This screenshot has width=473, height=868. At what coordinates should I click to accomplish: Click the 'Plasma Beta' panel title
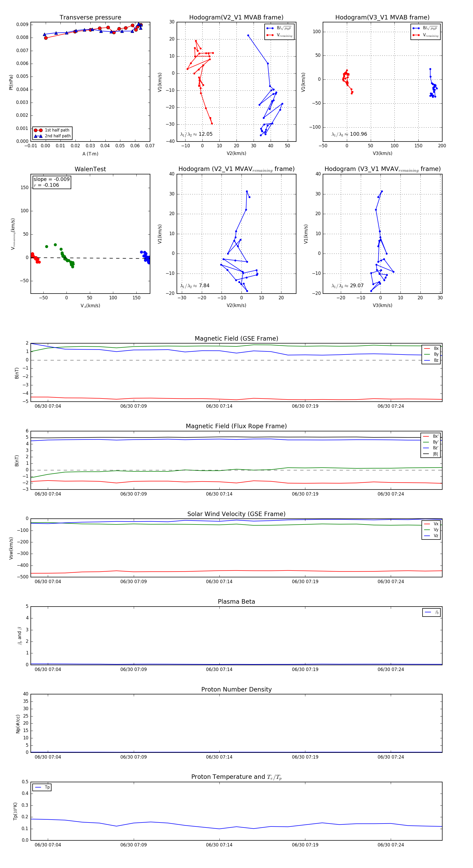point(236,602)
